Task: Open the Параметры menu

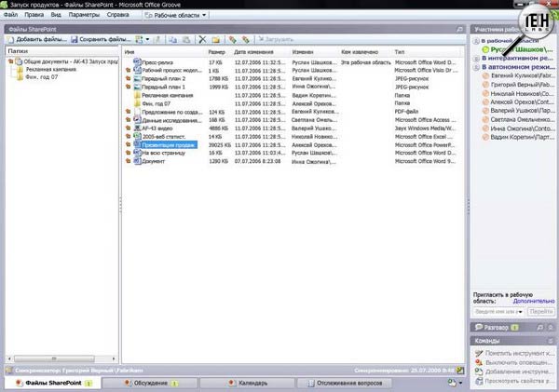Action: pos(84,15)
